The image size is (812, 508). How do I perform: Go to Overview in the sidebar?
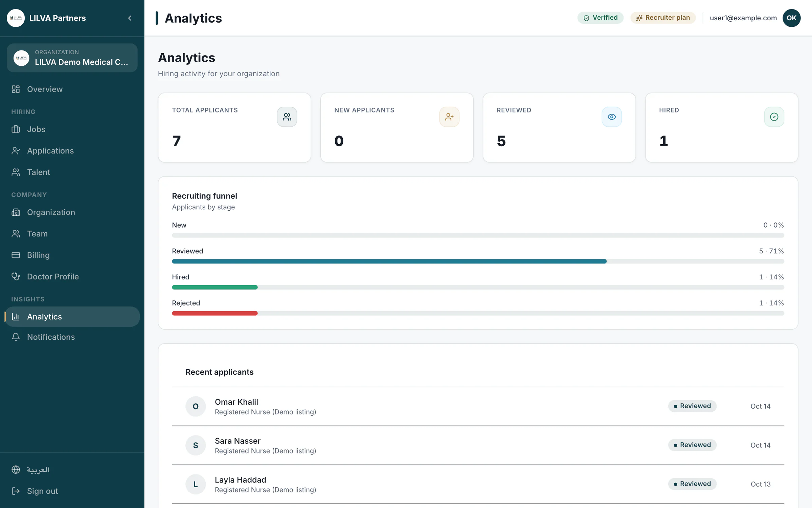point(72,89)
